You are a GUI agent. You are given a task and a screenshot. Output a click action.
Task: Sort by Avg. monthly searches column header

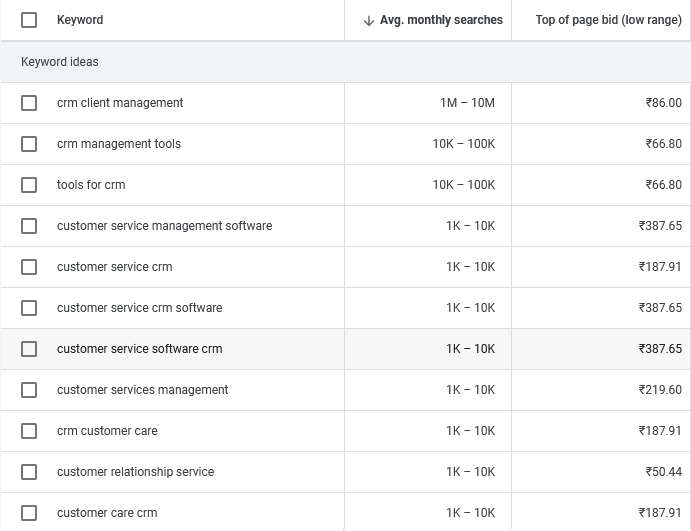[x=441, y=20]
